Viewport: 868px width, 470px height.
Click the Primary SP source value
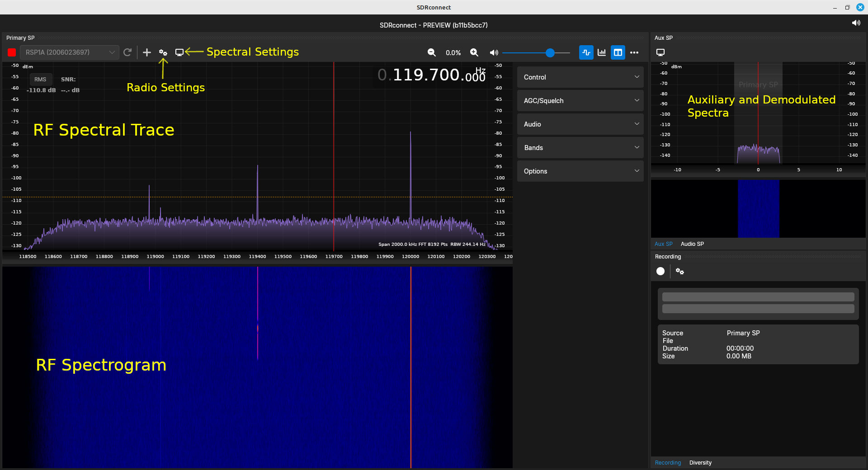[743, 333]
